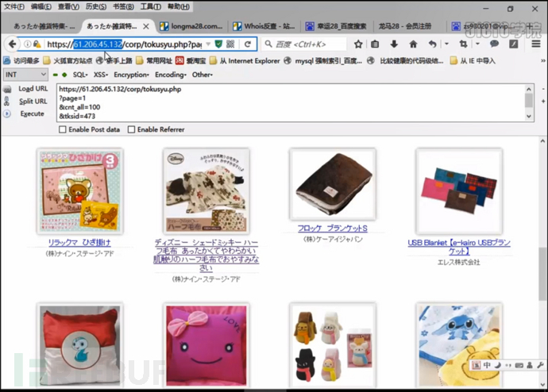Click the search magnifier icon
The image size is (548, 392).
(268, 44)
